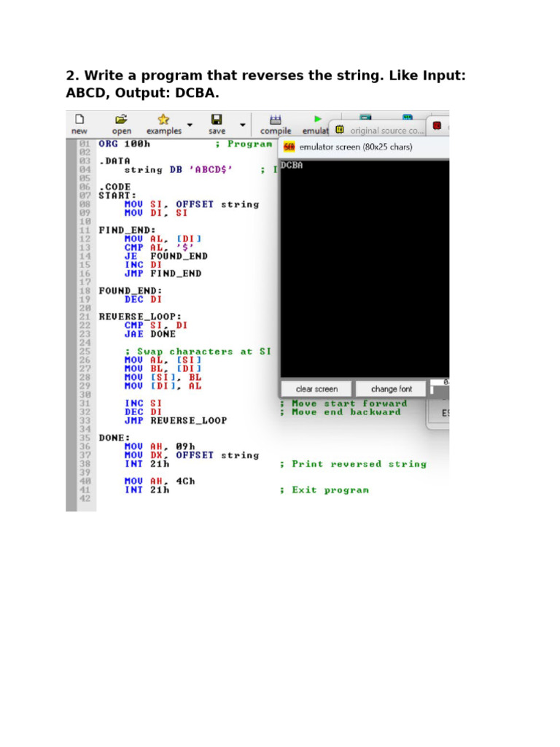The height and width of the screenshot is (747, 560).
Task: Click line 'MOV DX, OFFSET string'
Action: tap(192, 455)
